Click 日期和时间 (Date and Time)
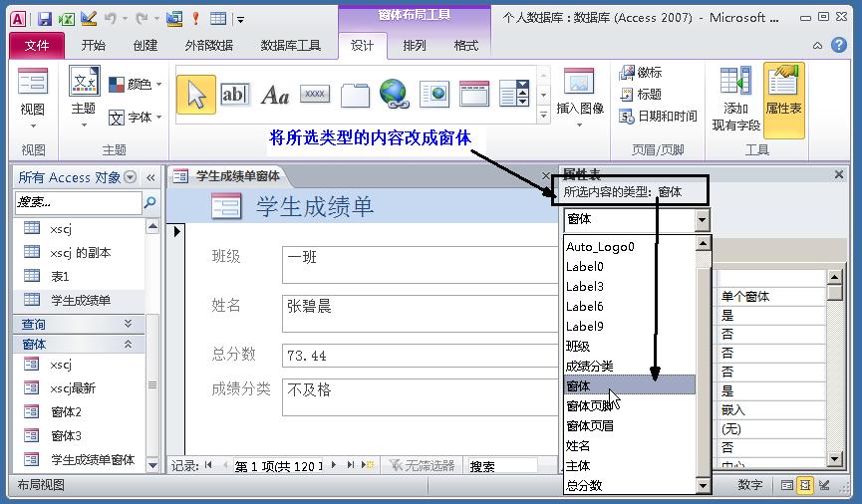862x504 pixels. coord(658,116)
